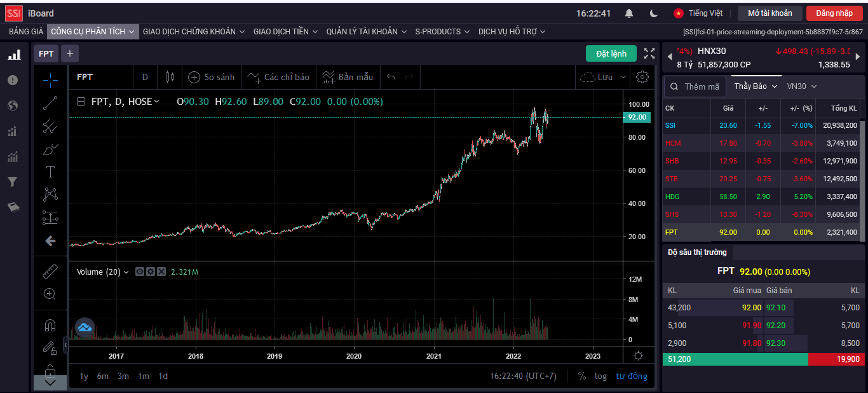Go to BẢNG GIÁ price board
This screenshot has height=393, width=868.
[x=26, y=31]
